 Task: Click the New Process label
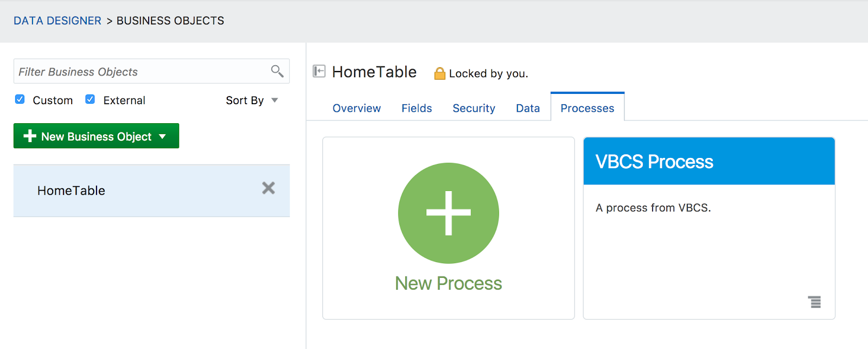pos(449,283)
